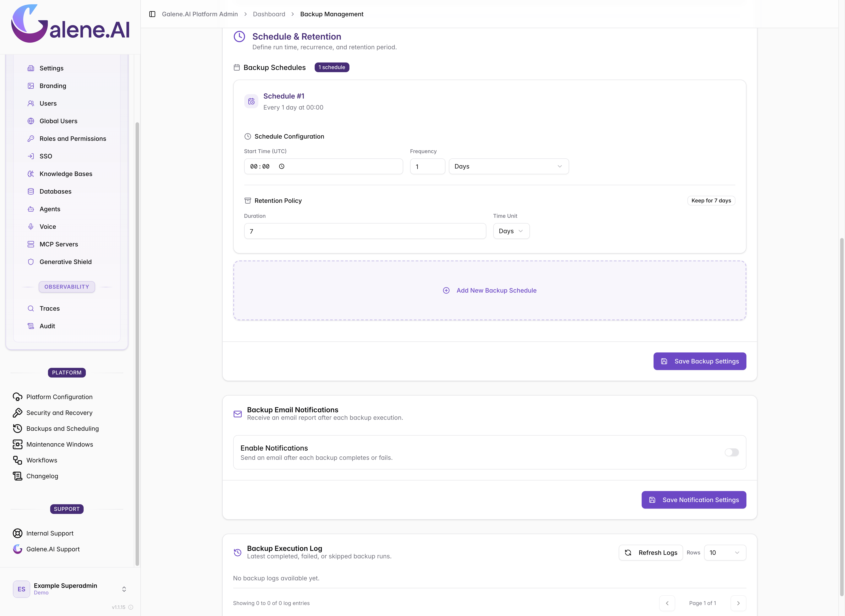Click the '1 schedule' badge

(x=332, y=67)
